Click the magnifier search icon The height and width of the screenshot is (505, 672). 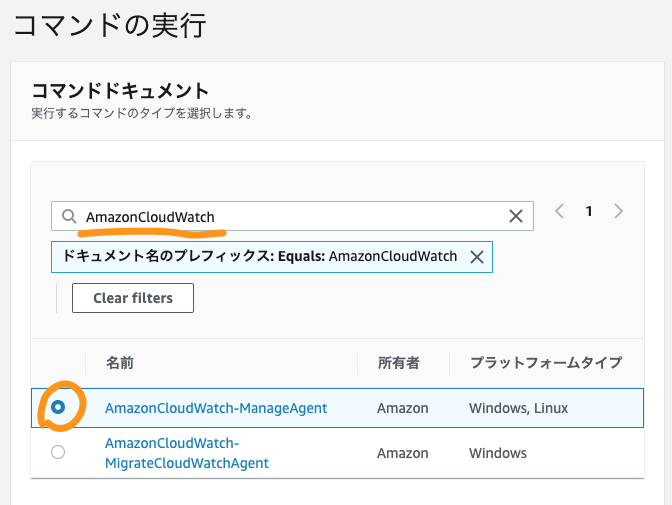click(x=69, y=216)
